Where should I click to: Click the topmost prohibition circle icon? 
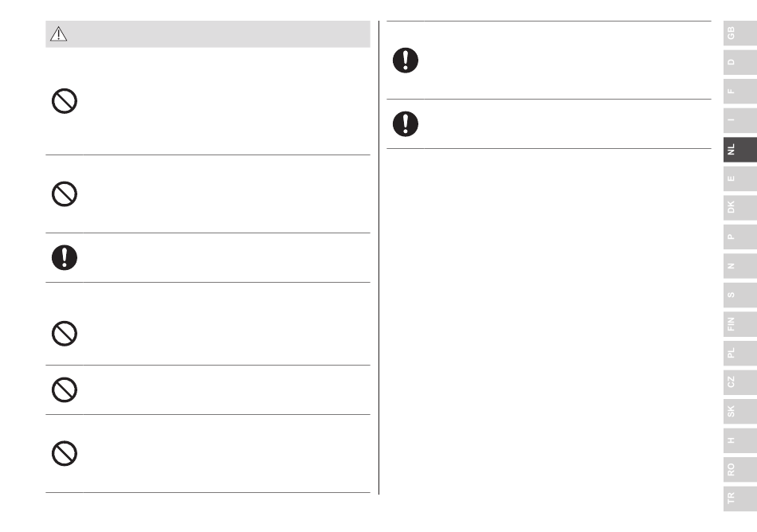click(65, 101)
